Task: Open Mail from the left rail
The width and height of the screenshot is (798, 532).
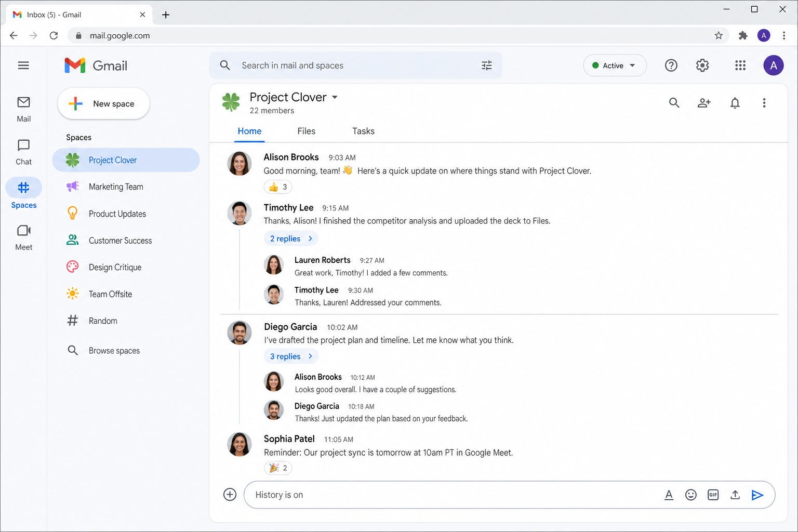Action: [x=23, y=109]
